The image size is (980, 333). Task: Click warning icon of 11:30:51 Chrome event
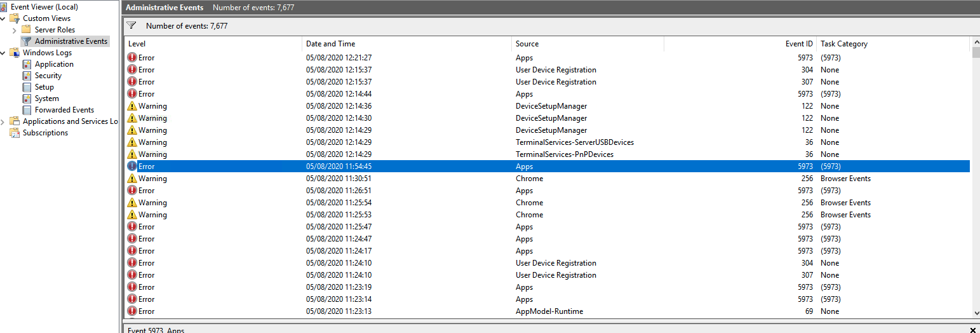132,179
